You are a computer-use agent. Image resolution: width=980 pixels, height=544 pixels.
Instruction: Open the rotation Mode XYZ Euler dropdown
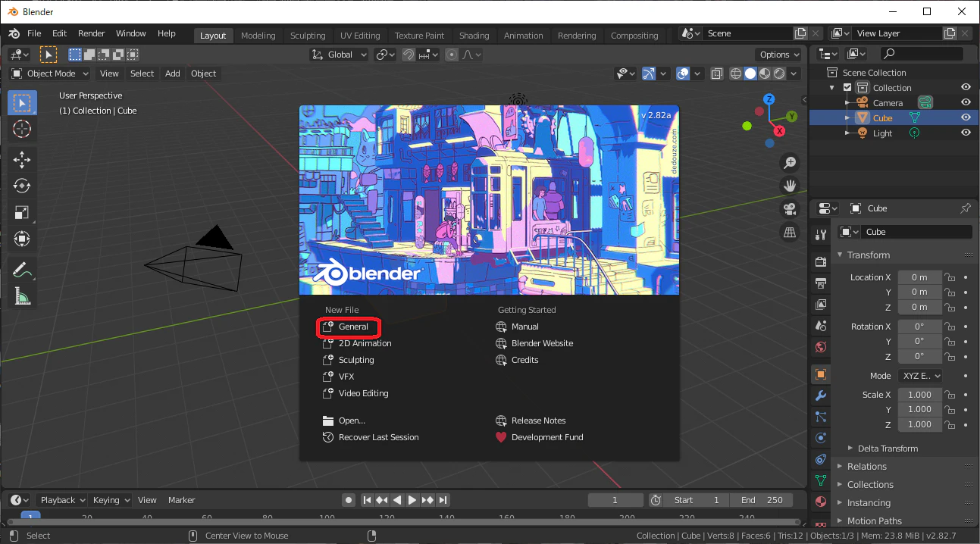coord(920,376)
